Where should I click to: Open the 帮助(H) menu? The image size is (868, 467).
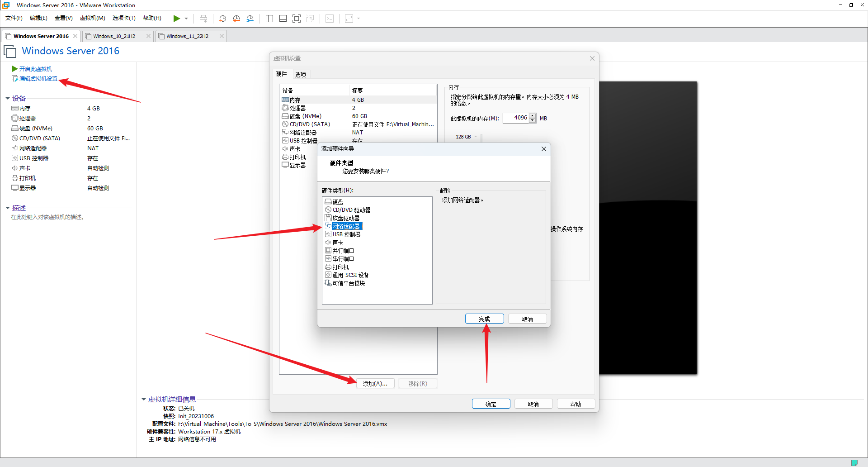[152, 18]
